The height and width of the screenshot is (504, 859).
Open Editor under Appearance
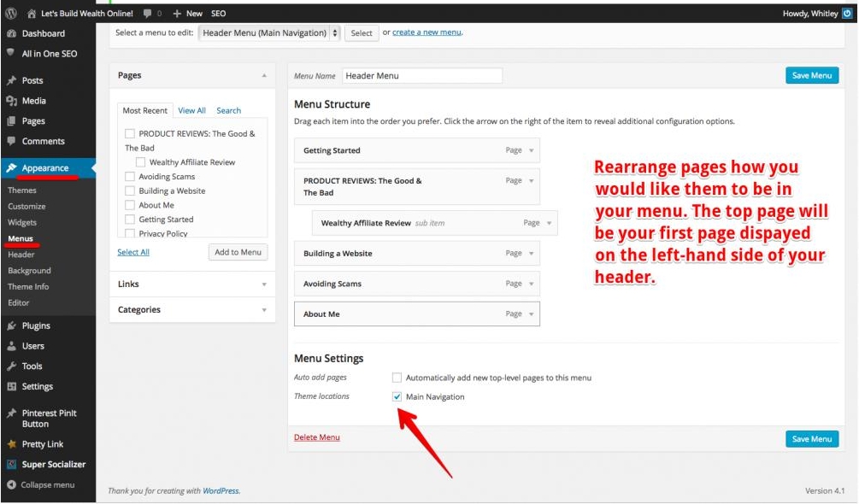(x=19, y=302)
